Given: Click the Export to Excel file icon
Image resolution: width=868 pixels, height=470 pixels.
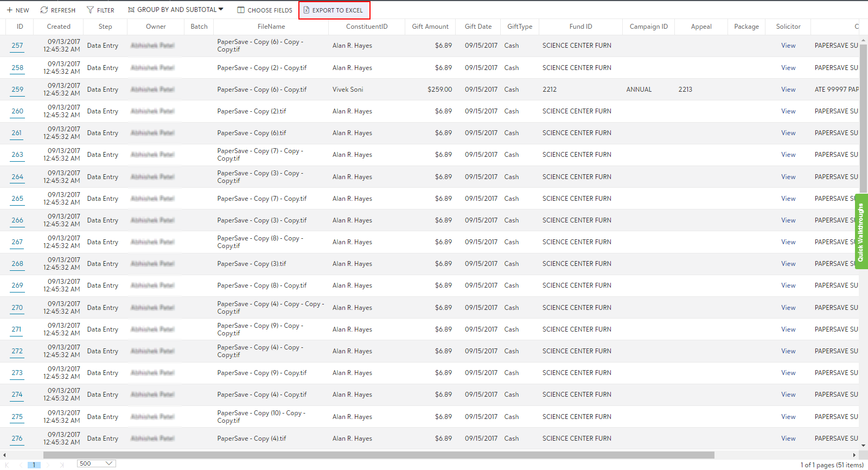Looking at the screenshot, I should coord(307,10).
